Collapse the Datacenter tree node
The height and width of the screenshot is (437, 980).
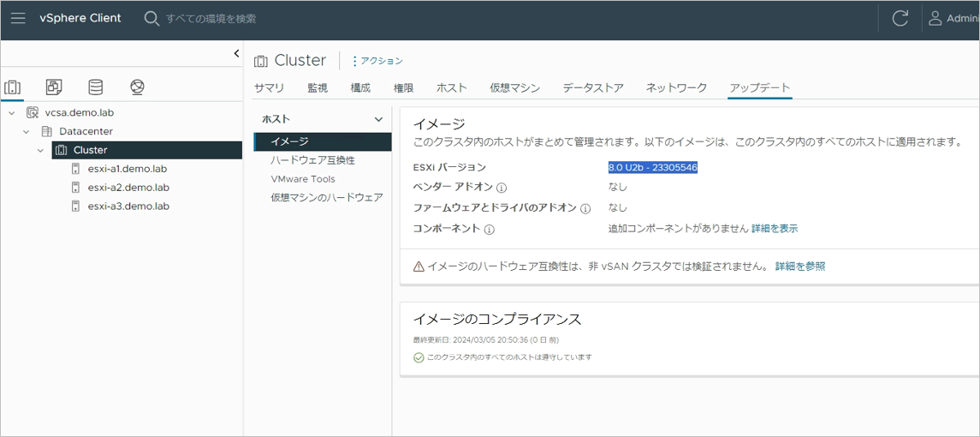coord(26,131)
